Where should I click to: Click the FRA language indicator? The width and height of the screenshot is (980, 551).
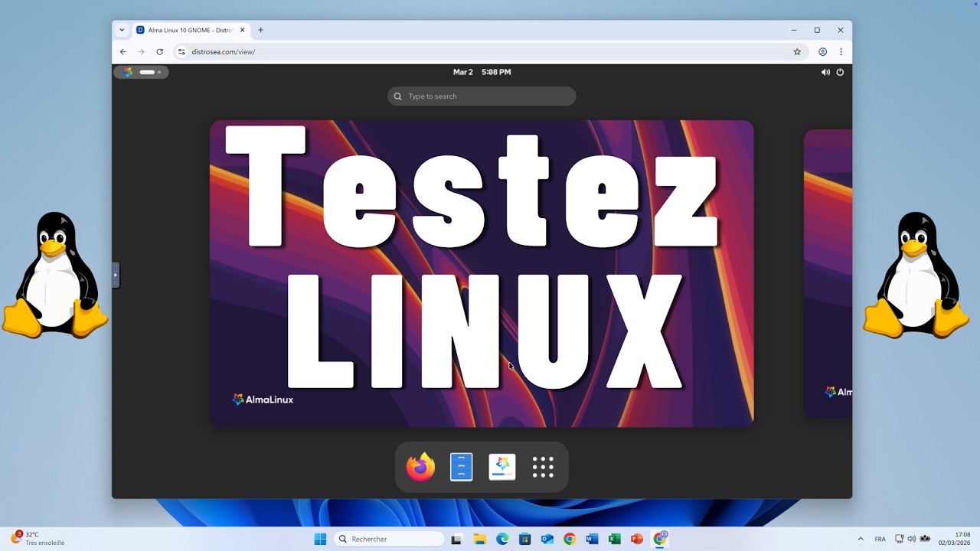(880, 539)
